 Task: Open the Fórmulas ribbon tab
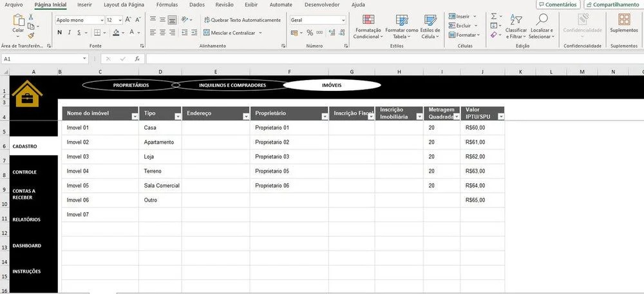point(167,5)
